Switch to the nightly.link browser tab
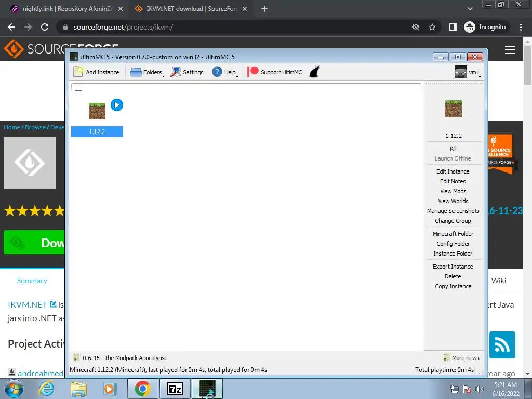The image size is (532, 399). pyautogui.click(x=67, y=9)
